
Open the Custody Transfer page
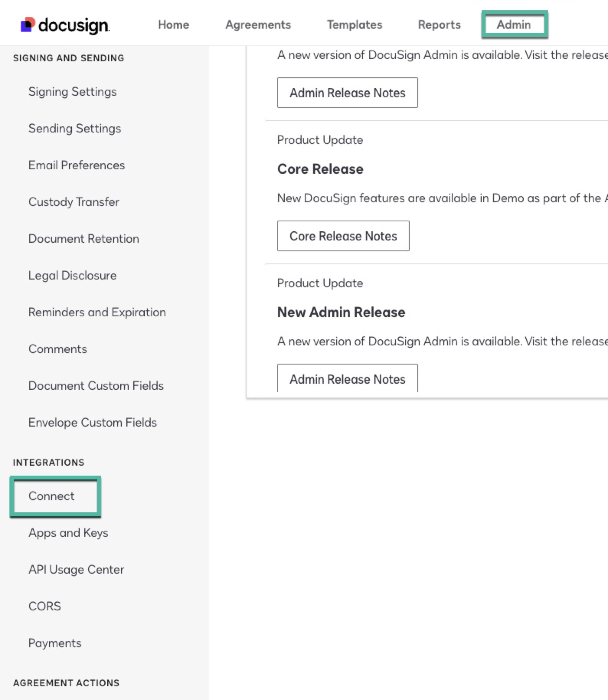point(74,202)
